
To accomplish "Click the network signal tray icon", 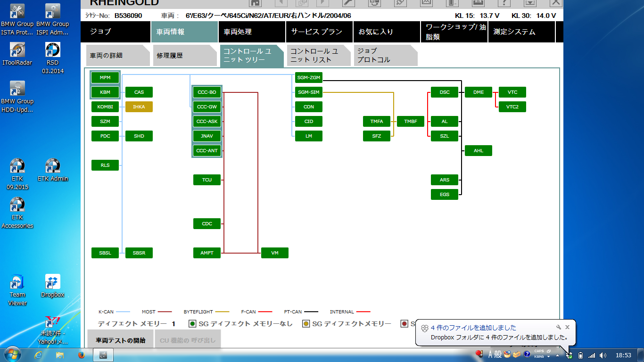I will tap(592, 355).
